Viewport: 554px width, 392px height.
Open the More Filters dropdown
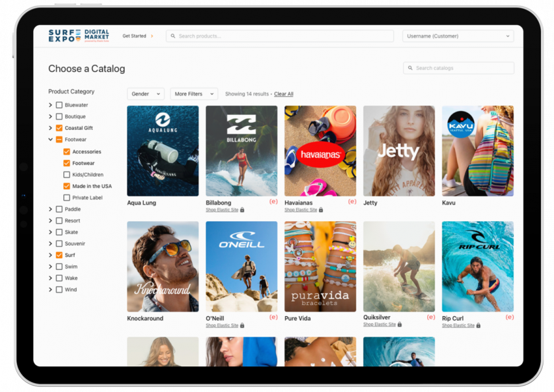(x=194, y=94)
